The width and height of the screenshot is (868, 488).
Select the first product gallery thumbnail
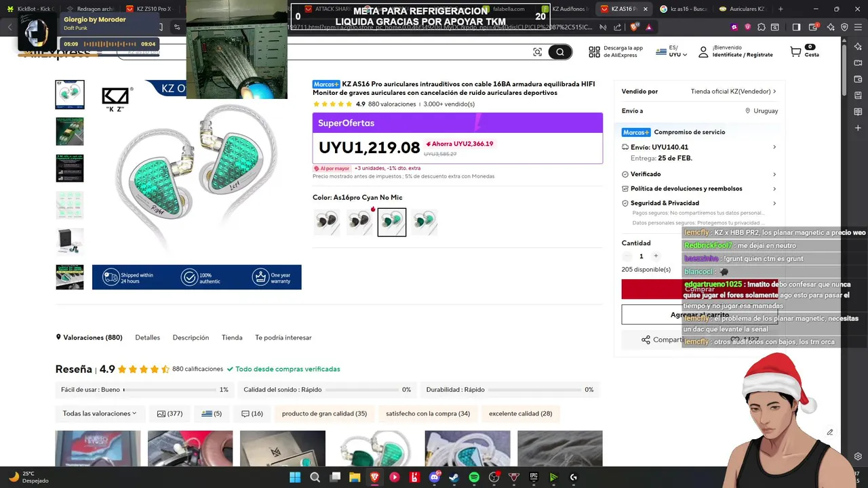[x=70, y=95]
